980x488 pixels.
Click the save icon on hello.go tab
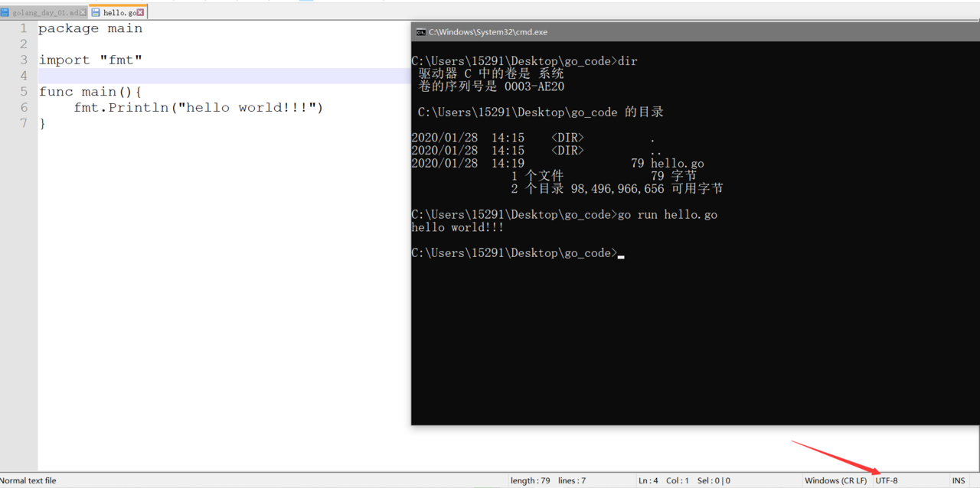coord(96,13)
